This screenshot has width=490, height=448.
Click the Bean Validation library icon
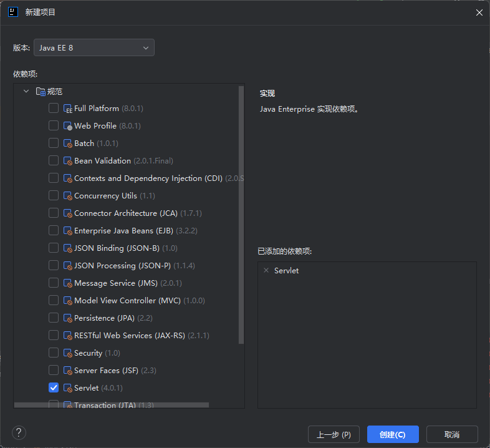pyautogui.click(x=68, y=161)
